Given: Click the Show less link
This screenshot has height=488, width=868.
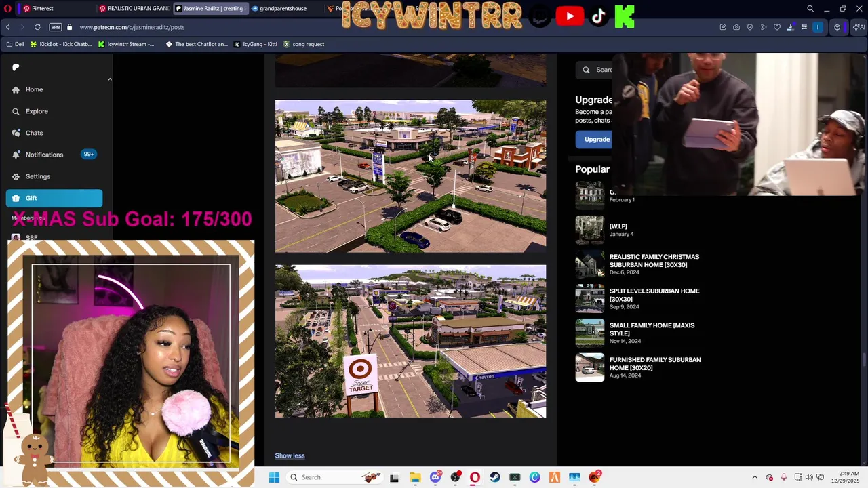Looking at the screenshot, I should 290,455.
